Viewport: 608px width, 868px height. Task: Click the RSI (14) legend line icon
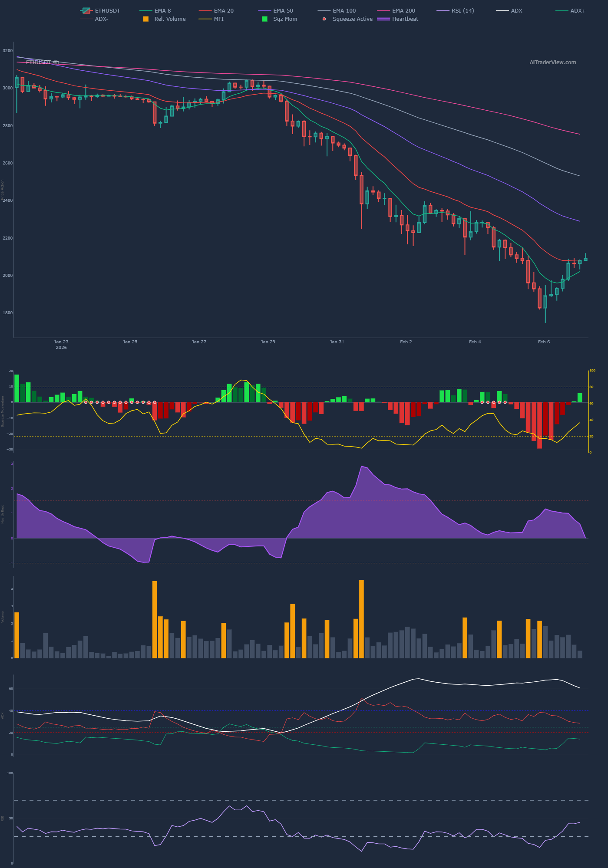443,10
